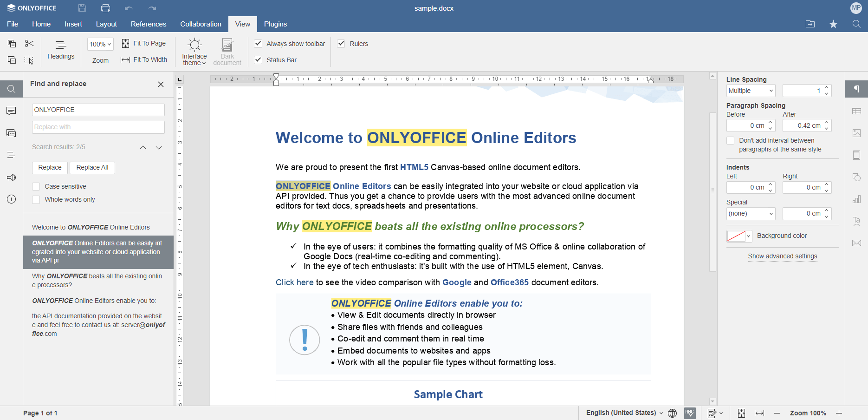This screenshot has height=420, width=868.
Task: Click the Print icon in title bar
Action: point(106,8)
